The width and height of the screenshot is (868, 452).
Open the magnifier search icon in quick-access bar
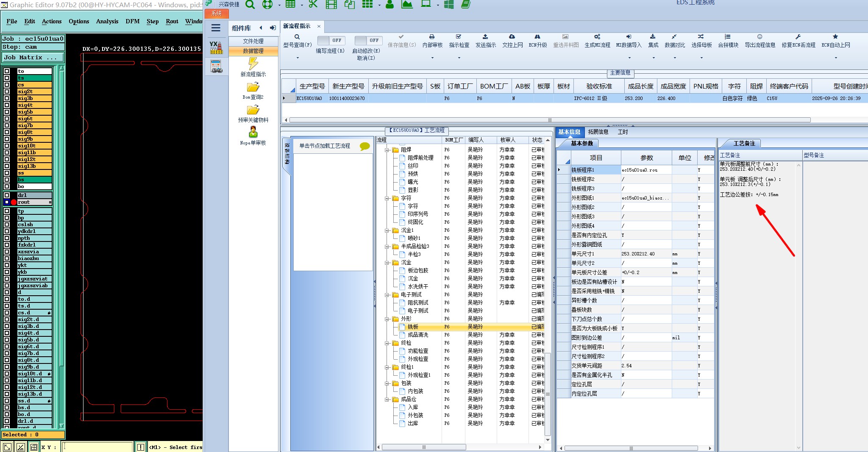(x=250, y=4)
